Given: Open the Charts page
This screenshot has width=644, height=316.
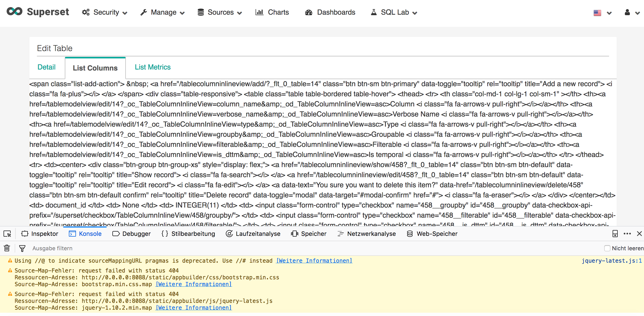Looking at the screenshot, I should [272, 12].
